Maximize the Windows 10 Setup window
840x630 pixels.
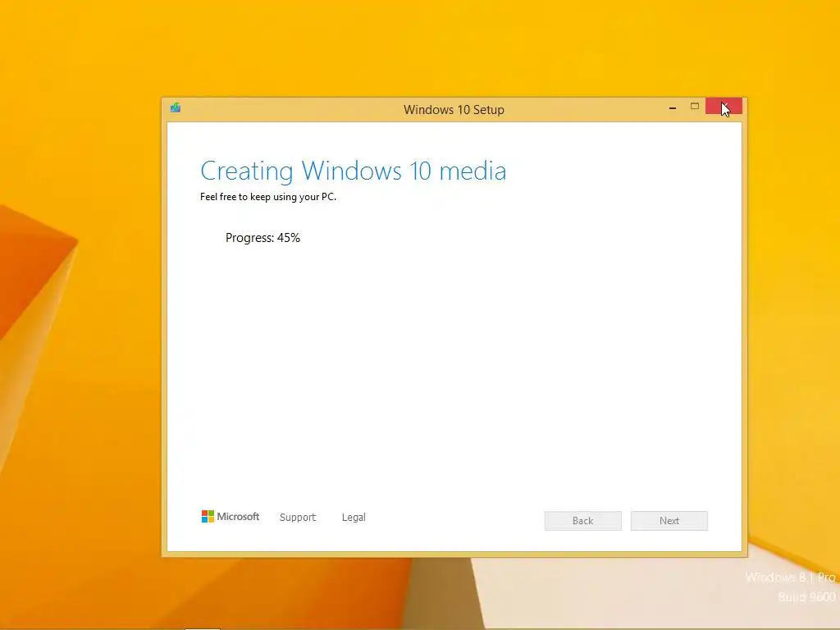click(x=694, y=107)
